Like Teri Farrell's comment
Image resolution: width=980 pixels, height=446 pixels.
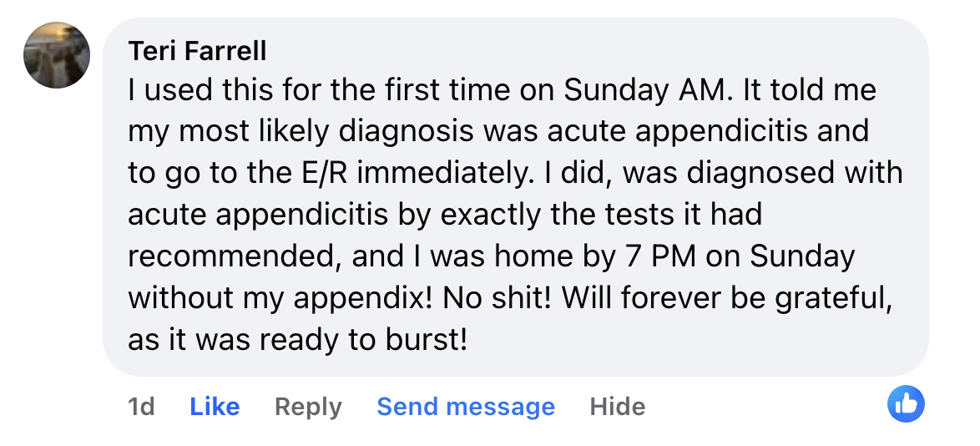coord(215,407)
